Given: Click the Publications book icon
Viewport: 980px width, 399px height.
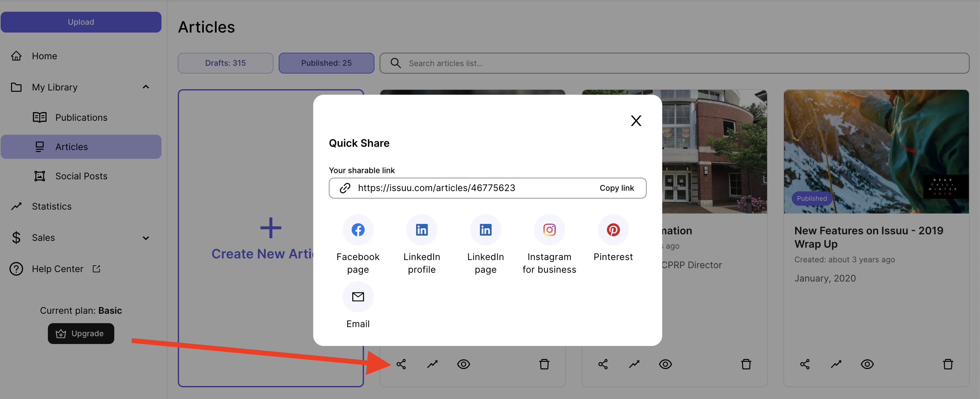Looking at the screenshot, I should (40, 117).
